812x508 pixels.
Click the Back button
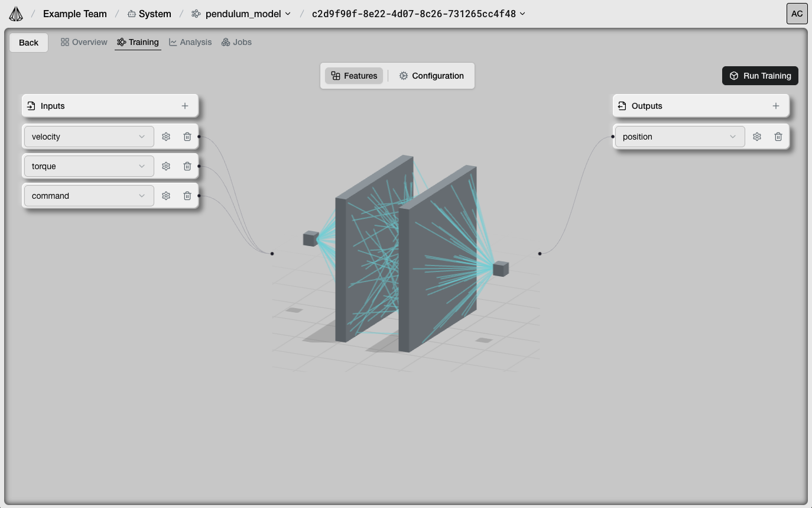click(28, 42)
